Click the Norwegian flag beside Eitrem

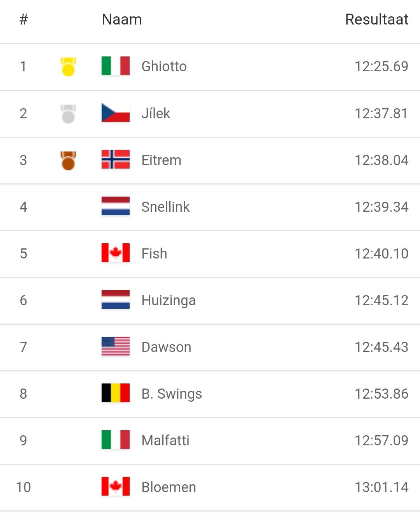(115, 160)
